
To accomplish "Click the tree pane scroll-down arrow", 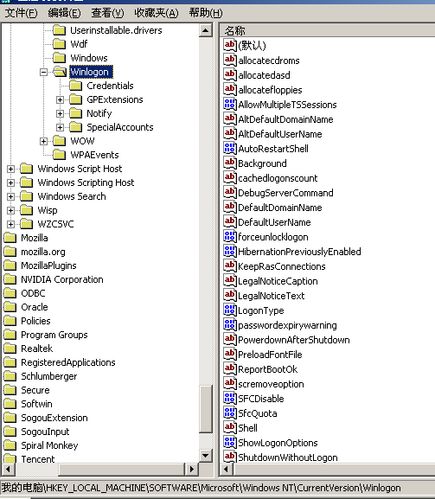I will point(206,455).
